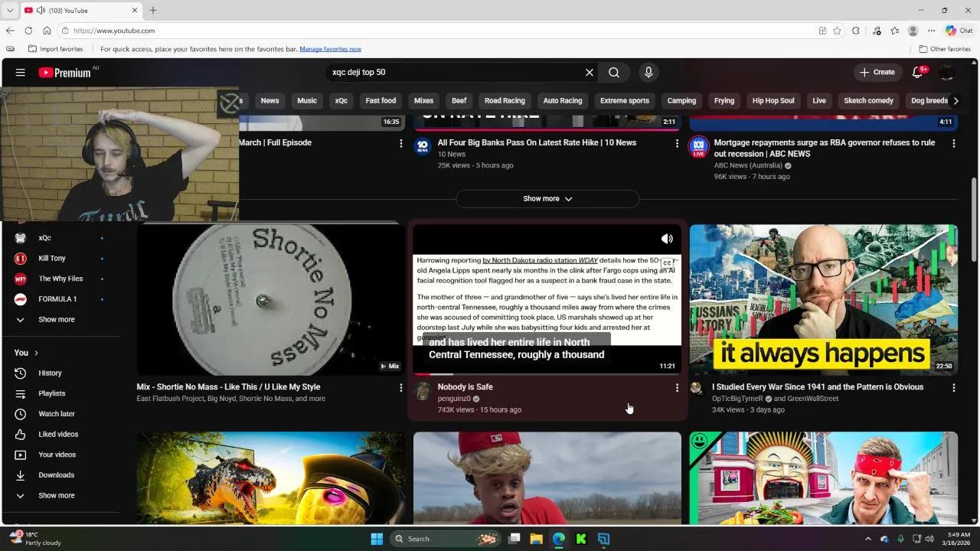Image resolution: width=980 pixels, height=551 pixels.
Task: Open the Create menu
Action: tap(877, 72)
